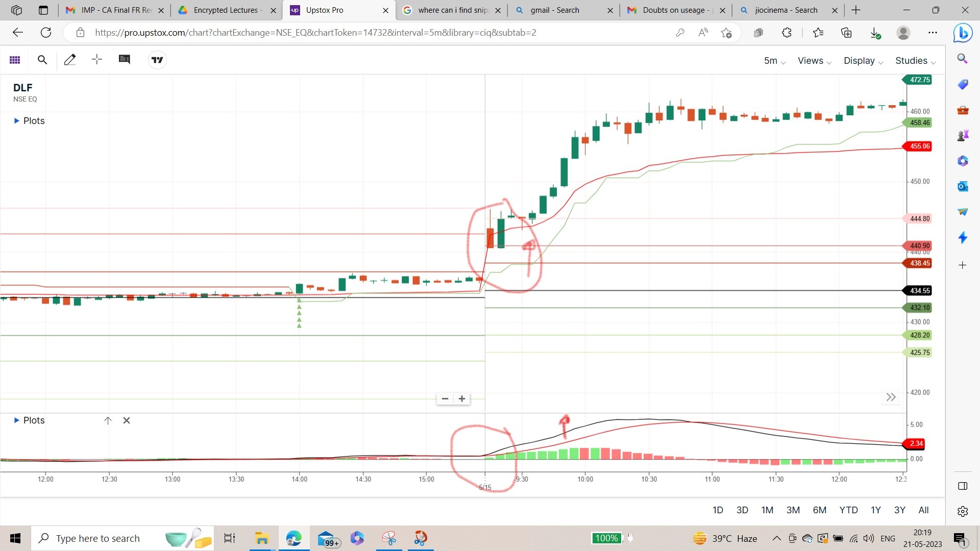This screenshot has height=551, width=980.
Task: Expand the Studies menu
Action: 915,60
